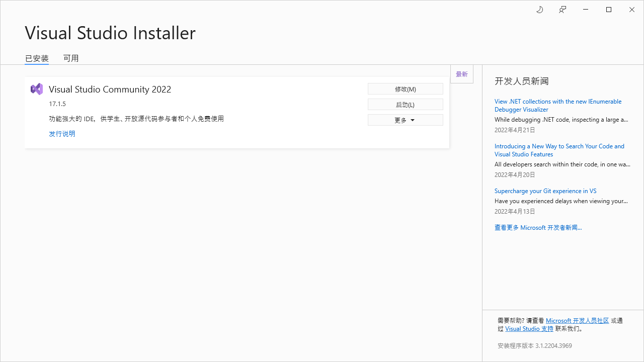The image size is (644, 362).
Task: Click installer version text 3.1.2204.3969
Action: coord(535,346)
